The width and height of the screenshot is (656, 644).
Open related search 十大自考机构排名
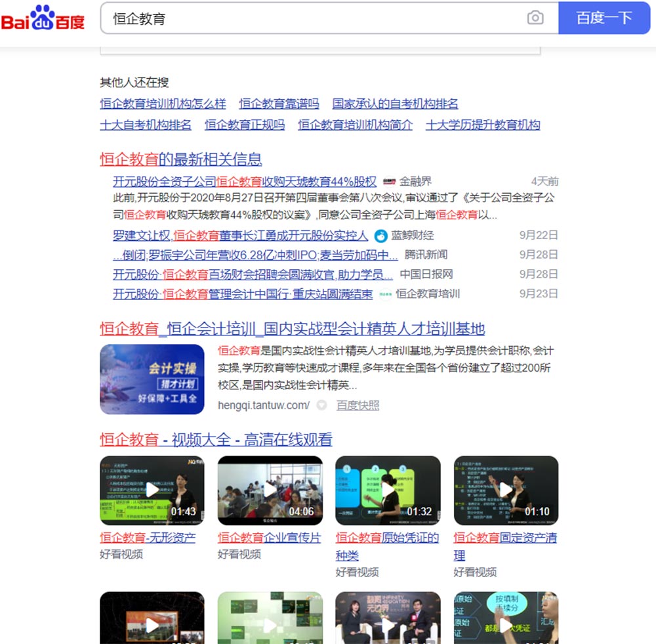coord(146,125)
